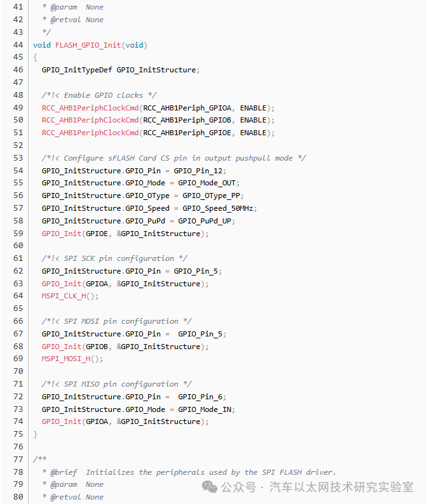The image size is (427, 504).
Task: Select the FLASH_GPIO_Init function name
Action: 88,45
